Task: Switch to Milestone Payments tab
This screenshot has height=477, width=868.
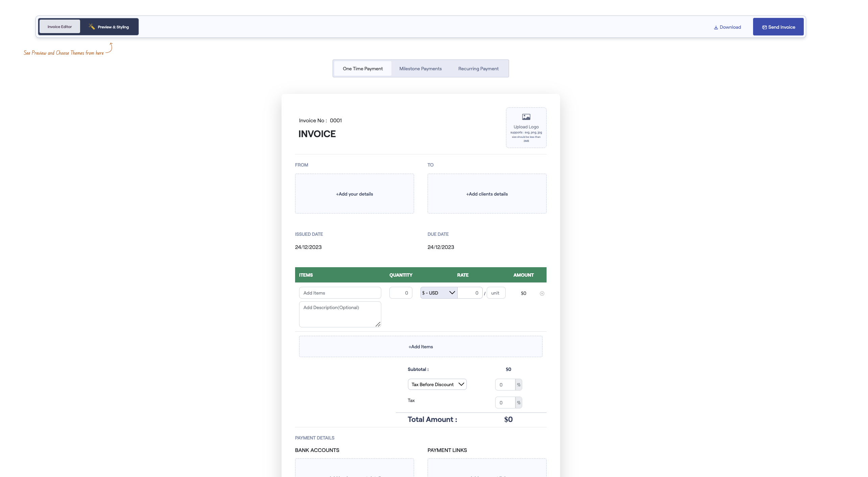Action: click(x=420, y=69)
